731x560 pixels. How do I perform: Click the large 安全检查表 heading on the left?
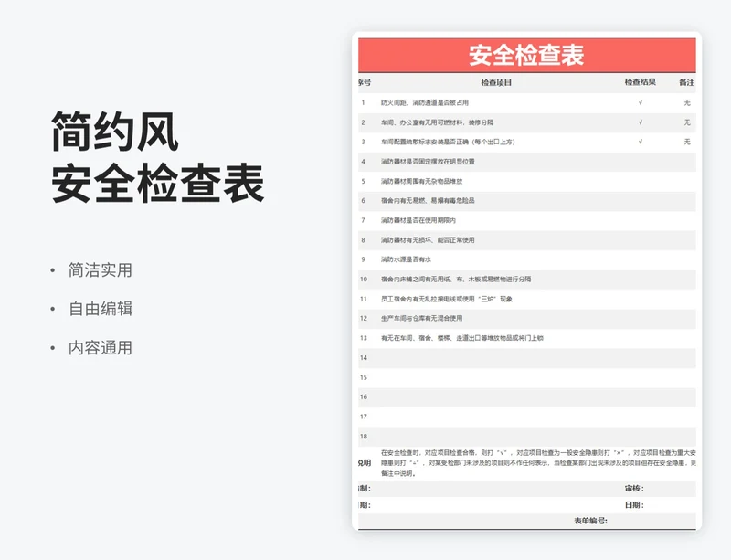click(158, 184)
